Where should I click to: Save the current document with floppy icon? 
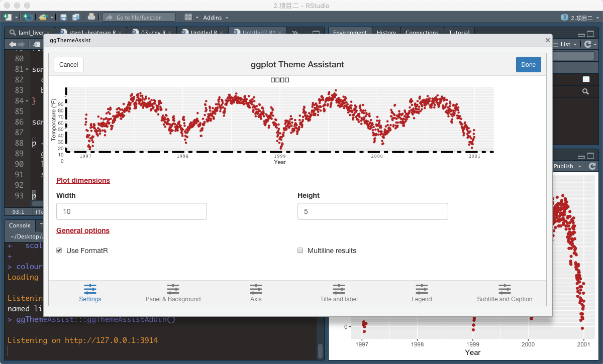click(64, 17)
